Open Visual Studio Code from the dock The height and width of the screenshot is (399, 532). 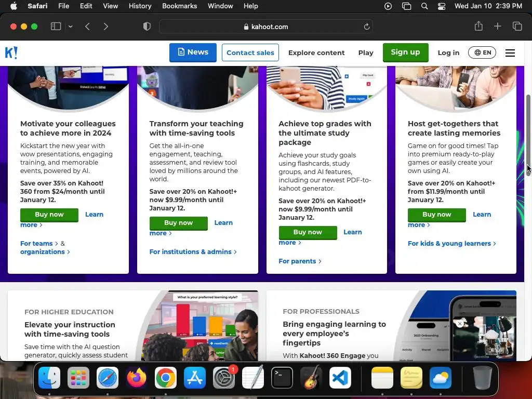coord(340,378)
